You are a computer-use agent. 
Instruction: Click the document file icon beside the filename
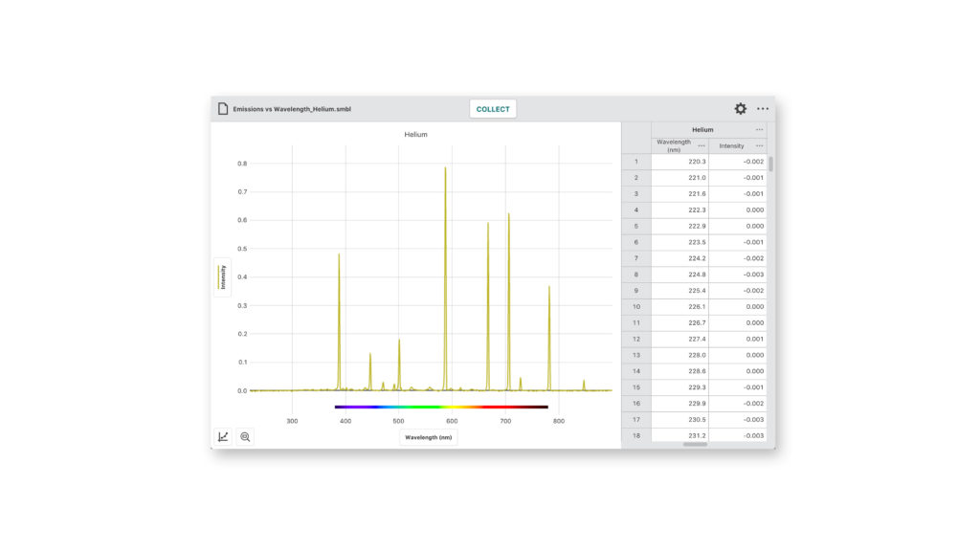pyautogui.click(x=224, y=108)
